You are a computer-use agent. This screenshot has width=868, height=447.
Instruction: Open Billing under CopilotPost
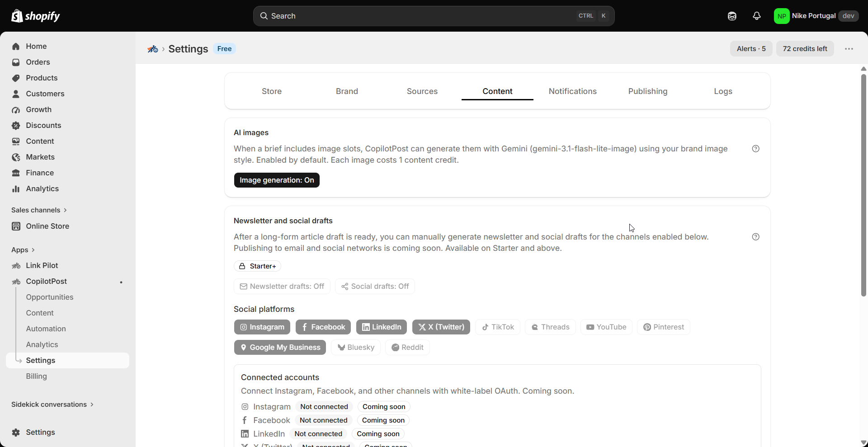[37, 376]
